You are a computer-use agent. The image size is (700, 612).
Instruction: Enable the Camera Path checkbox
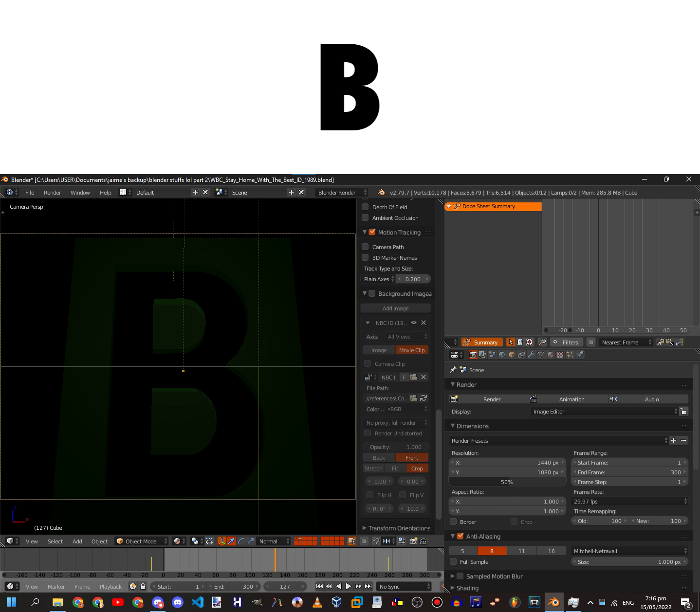click(365, 247)
